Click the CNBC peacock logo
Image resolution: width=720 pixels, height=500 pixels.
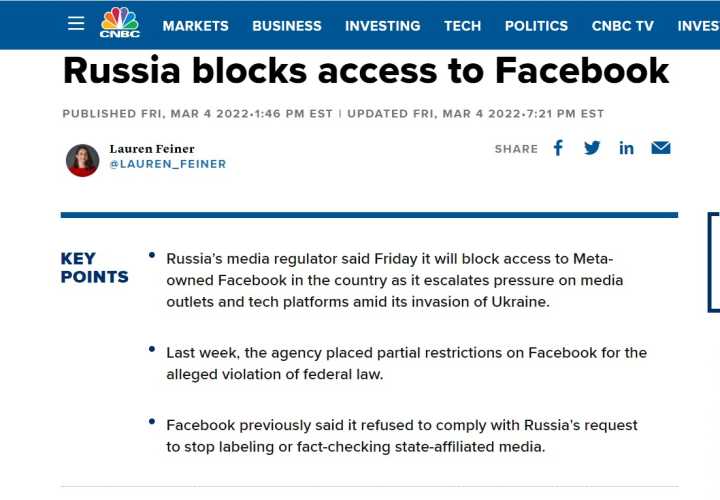(x=120, y=22)
